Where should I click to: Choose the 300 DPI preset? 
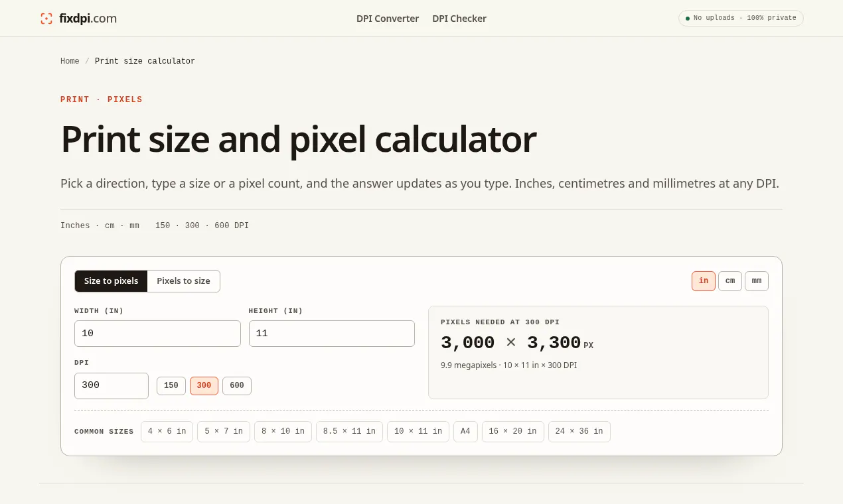point(204,386)
